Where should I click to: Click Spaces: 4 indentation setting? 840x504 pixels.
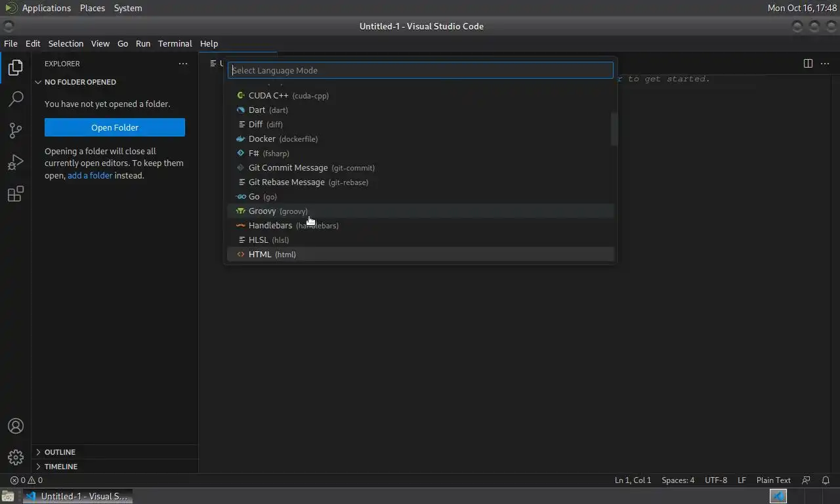point(678,480)
